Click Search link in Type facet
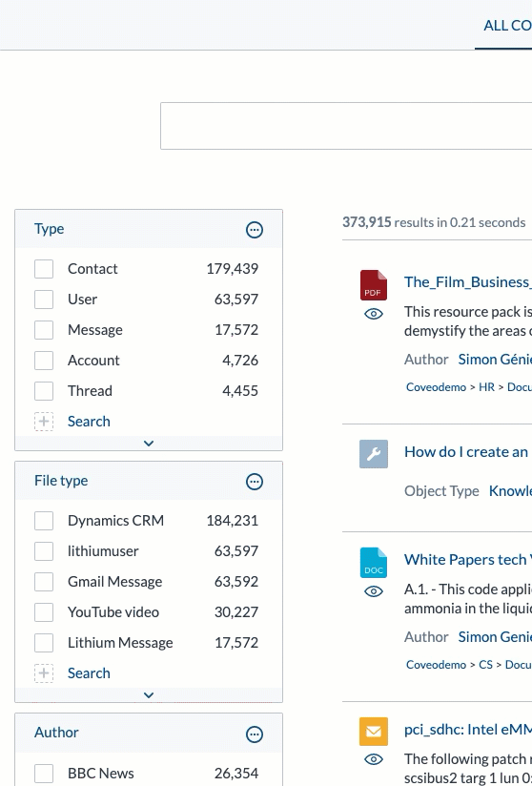Image resolution: width=532 pixels, height=786 pixels. [x=89, y=421]
